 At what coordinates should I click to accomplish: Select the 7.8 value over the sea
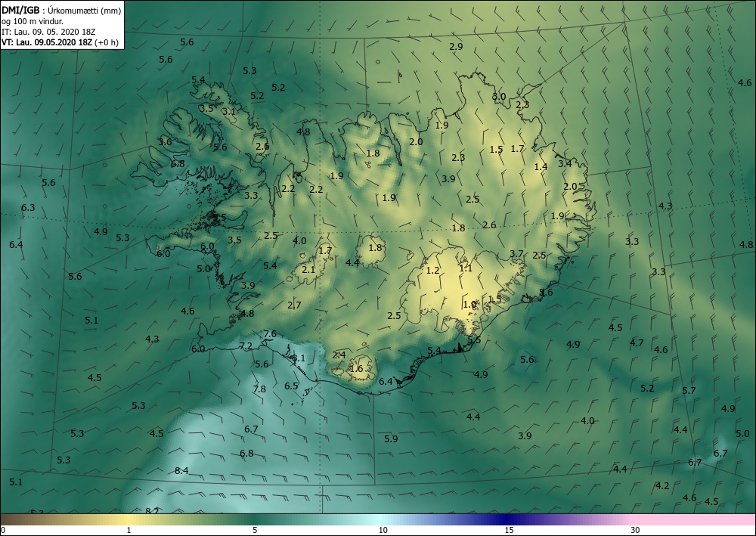coord(259,389)
